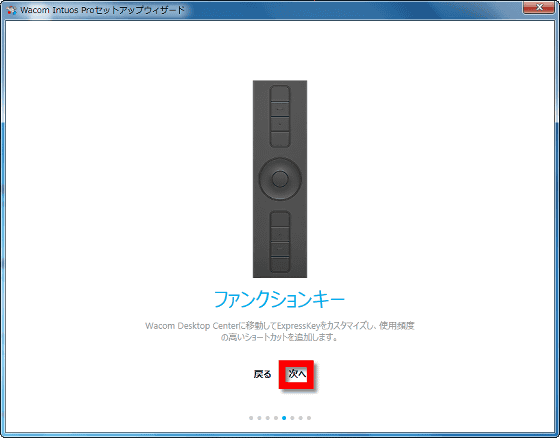Click the third ExpressKey in the upper group

coord(280,124)
